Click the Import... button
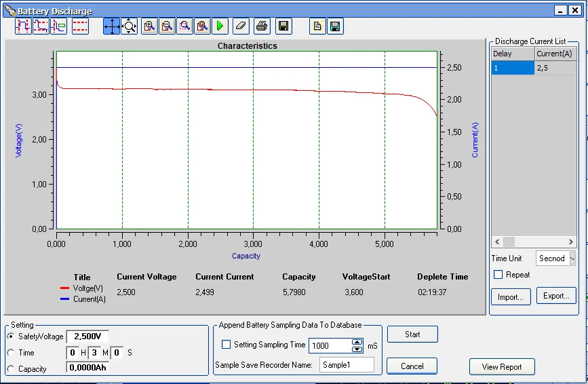This screenshot has height=384, width=588. (511, 297)
